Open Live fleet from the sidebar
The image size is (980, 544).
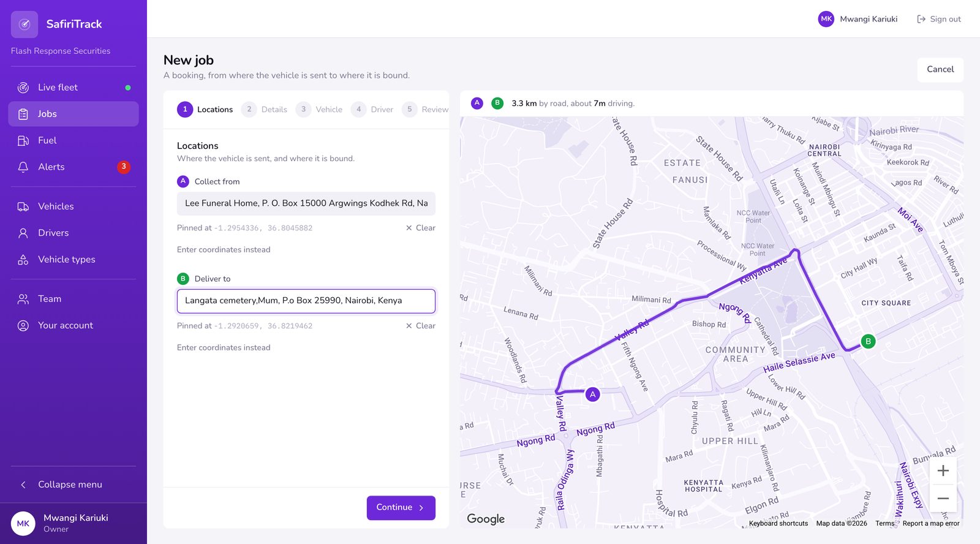(x=73, y=88)
